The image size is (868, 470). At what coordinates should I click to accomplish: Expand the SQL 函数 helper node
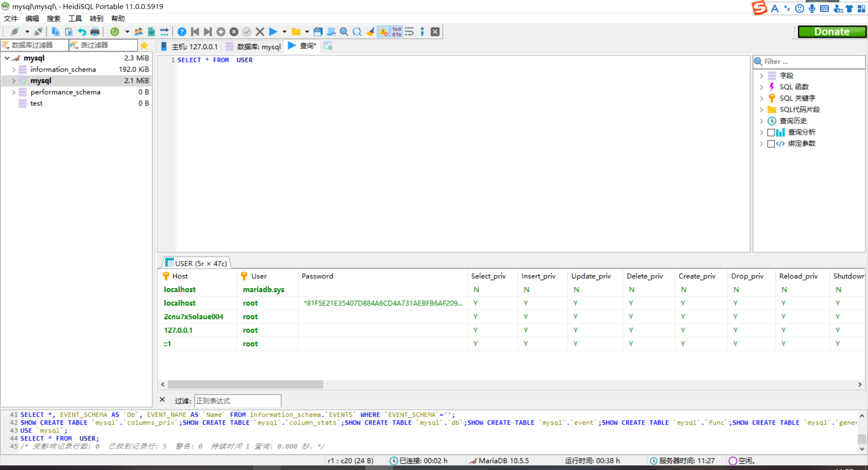pos(761,87)
